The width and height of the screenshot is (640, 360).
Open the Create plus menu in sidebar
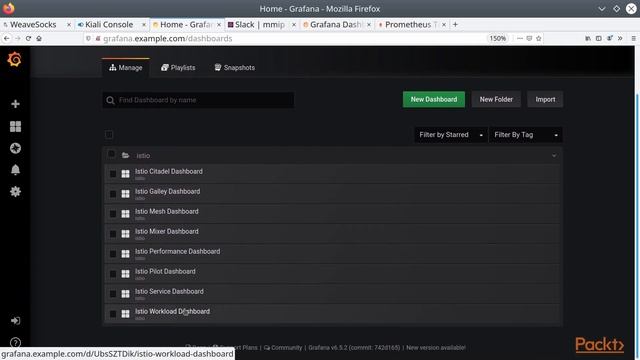(x=15, y=104)
